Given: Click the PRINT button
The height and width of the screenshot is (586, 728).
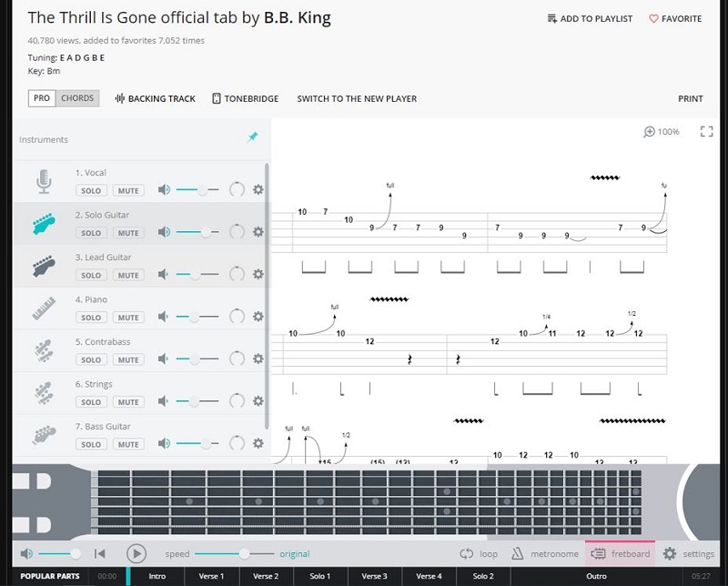Looking at the screenshot, I should click(x=690, y=98).
